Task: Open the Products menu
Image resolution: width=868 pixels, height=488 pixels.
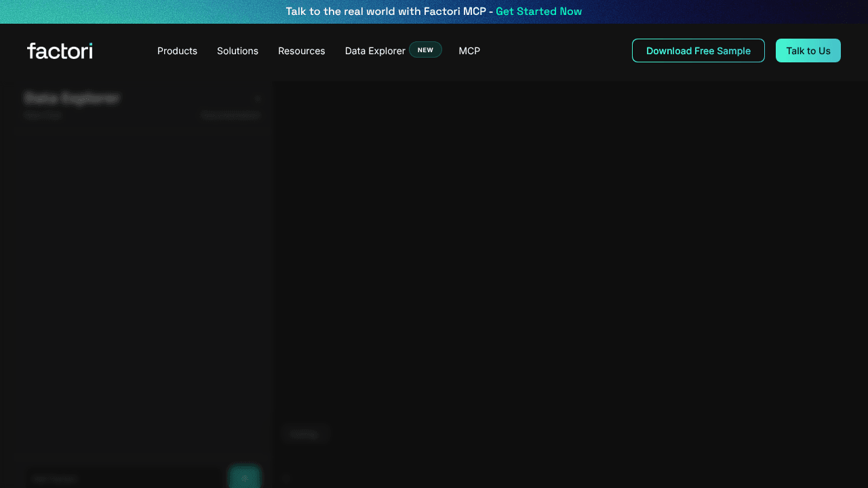Action: [177, 51]
